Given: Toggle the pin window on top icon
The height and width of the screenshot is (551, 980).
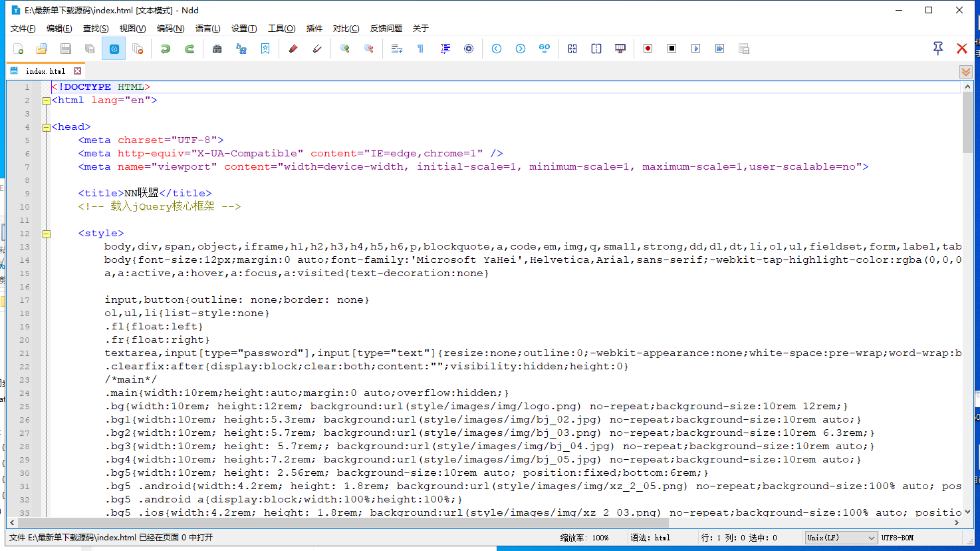Looking at the screenshot, I should click(x=938, y=48).
